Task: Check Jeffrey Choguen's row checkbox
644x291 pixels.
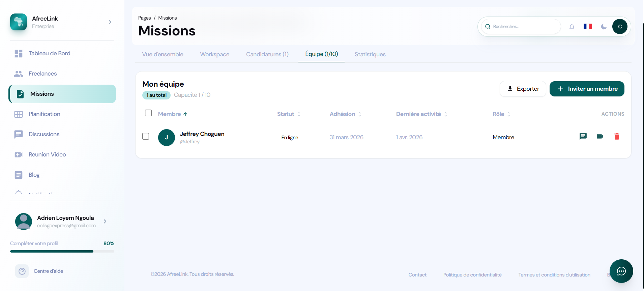Action: pos(146,136)
